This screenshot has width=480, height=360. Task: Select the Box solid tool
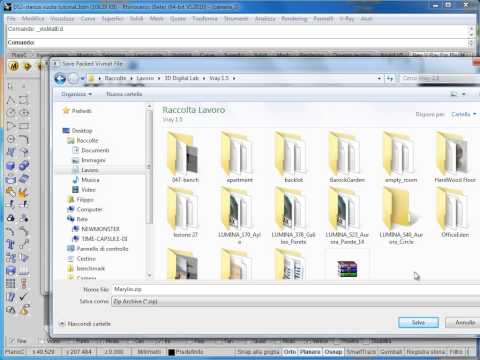11,166
